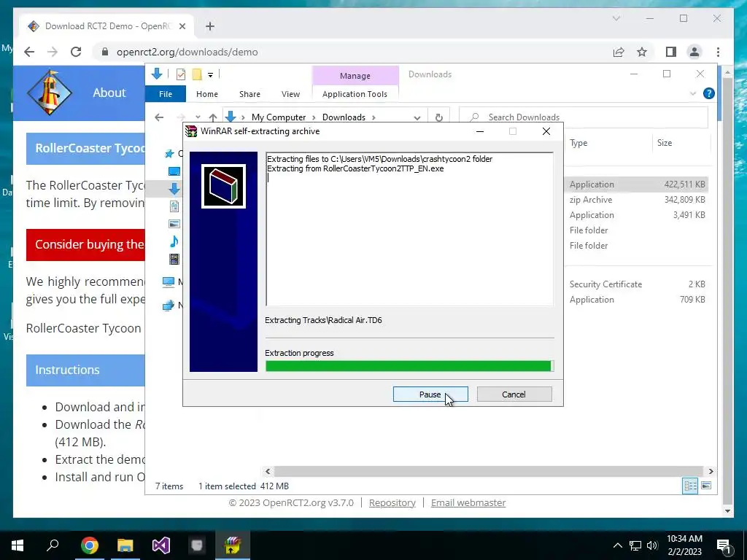Select the 709 KB Application row
This screenshot has height=560, width=747.
coord(638,299)
